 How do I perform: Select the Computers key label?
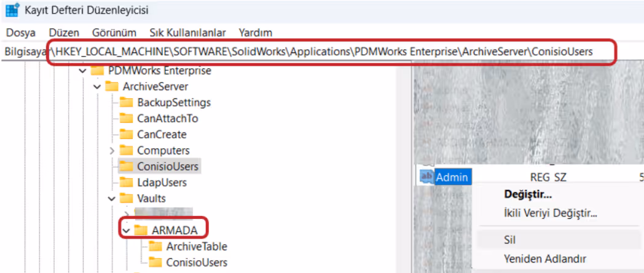(x=163, y=151)
